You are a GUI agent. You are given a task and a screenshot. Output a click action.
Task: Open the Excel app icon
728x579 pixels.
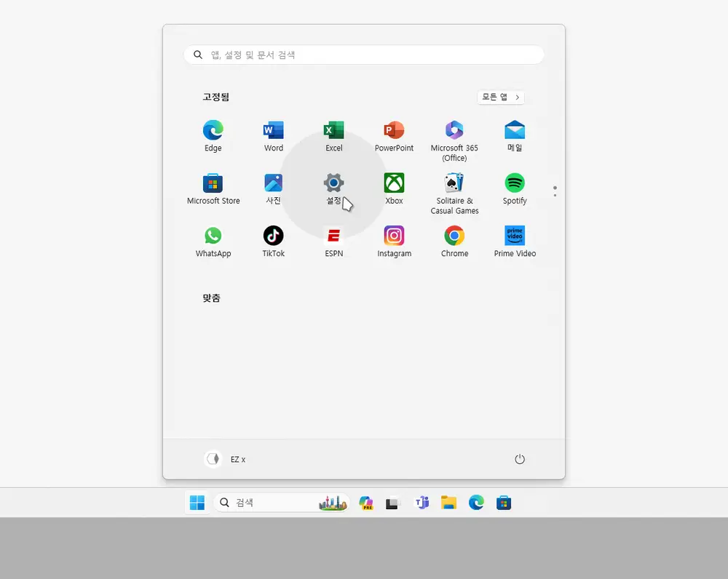tap(334, 135)
